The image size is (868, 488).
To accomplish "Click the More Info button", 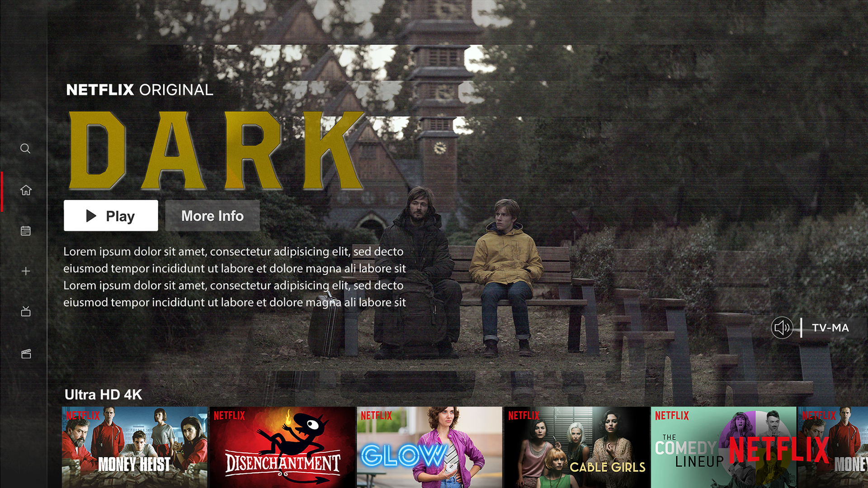I will 212,216.
